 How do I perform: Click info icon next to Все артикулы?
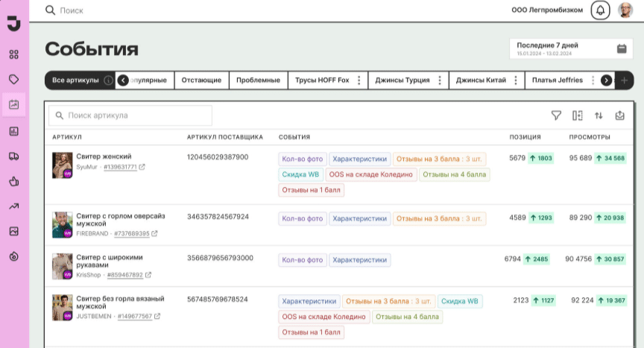(108, 80)
